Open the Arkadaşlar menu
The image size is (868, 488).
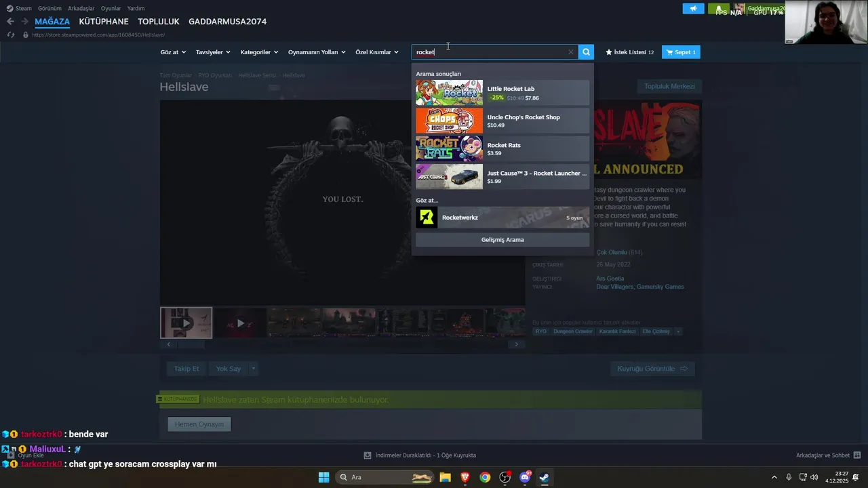point(81,9)
